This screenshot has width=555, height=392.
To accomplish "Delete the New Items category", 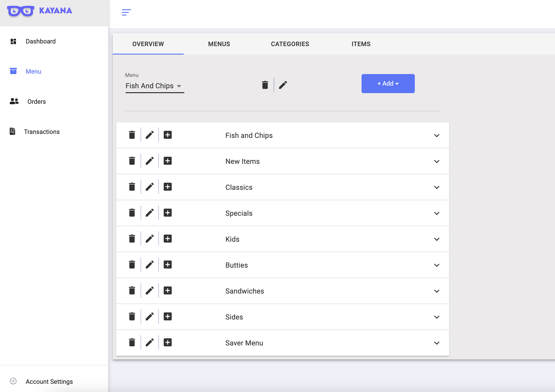I will click(132, 161).
